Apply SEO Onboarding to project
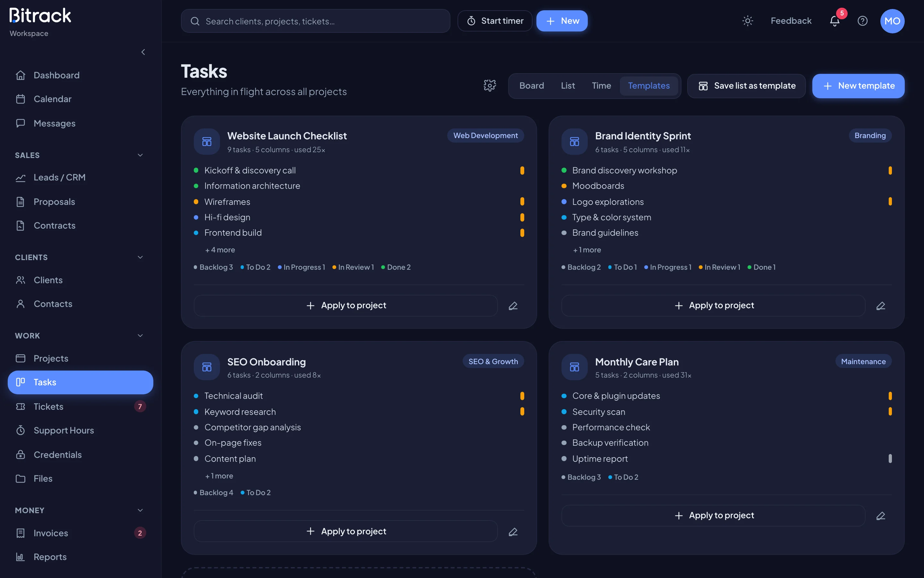The image size is (924, 578). coord(346,531)
